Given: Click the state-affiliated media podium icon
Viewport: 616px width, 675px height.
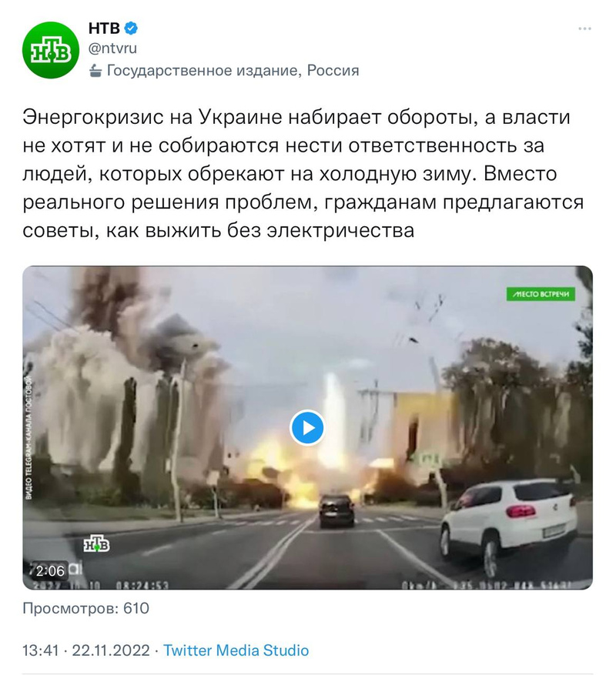Looking at the screenshot, I should click(x=95, y=70).
